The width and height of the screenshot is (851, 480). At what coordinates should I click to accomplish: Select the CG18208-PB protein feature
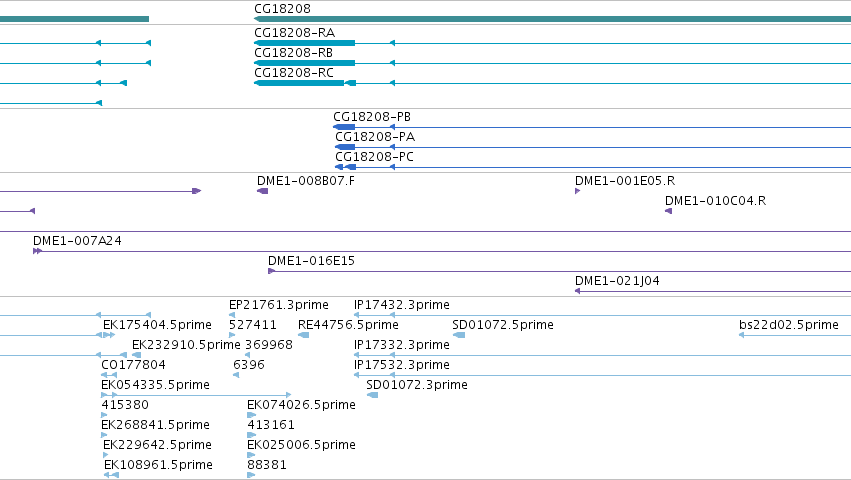[344, 127]
